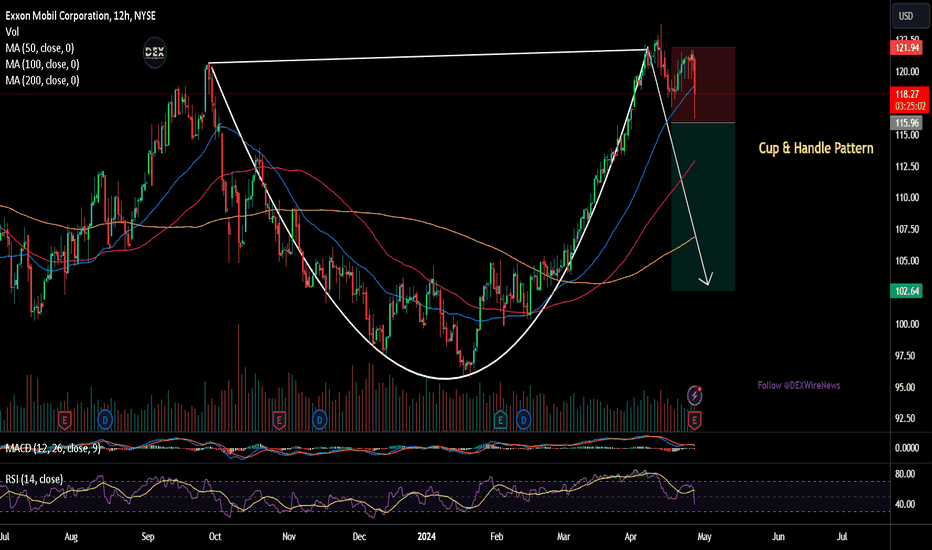This screenshot has width=932, height=550.
Task: Click the 97.50 price axis label
Action: pyautogui.click(x=907, y=356)
